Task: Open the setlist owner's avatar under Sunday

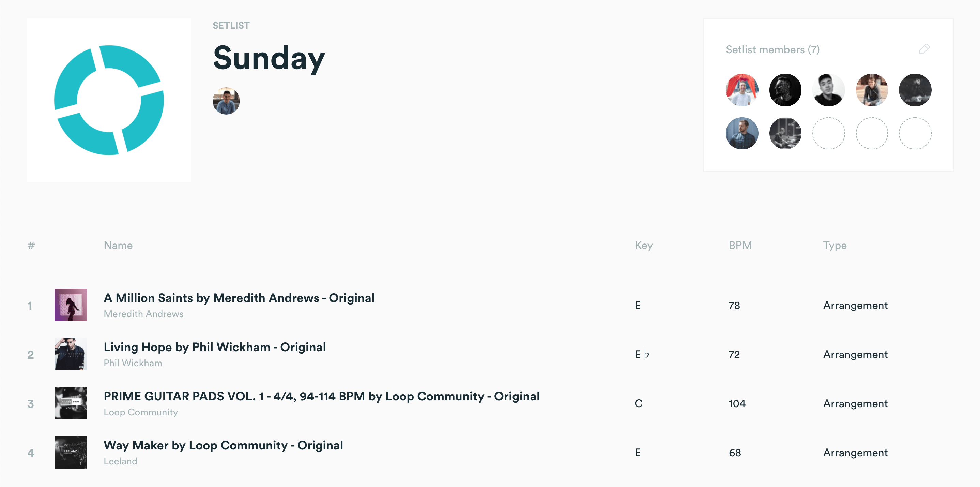Action: tap(226, 101)
